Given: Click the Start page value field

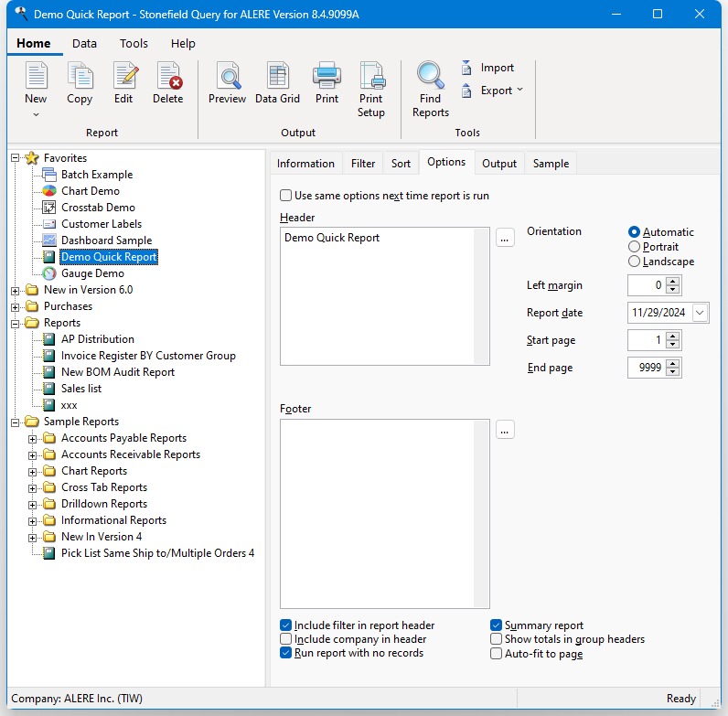Looking at the screenshot, I should tap(647, 340).
